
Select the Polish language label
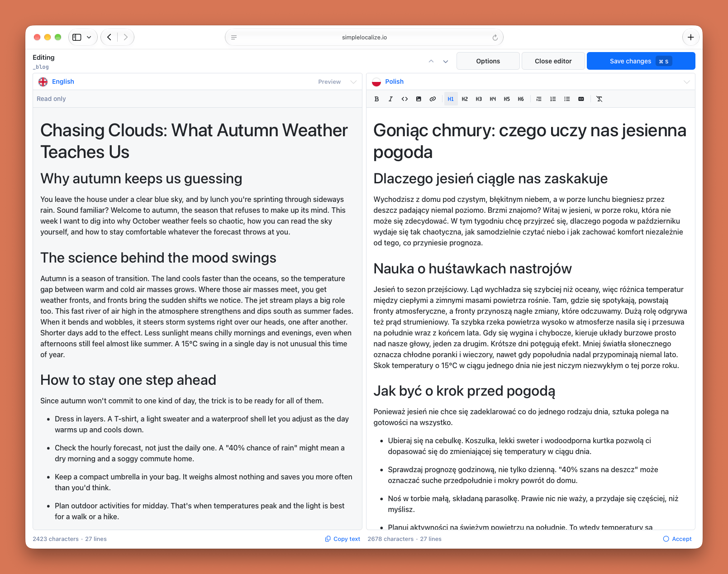point(394,81)
